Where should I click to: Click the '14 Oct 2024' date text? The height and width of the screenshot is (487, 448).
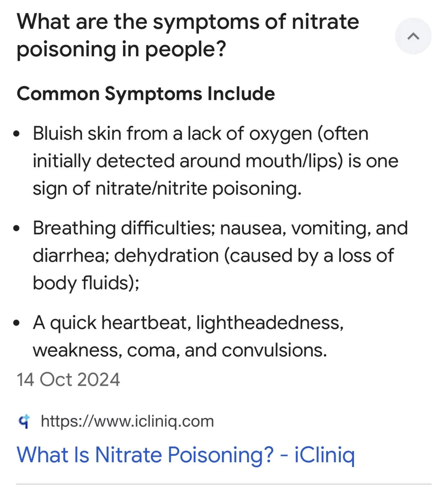pyautogui.click(x=68, y=379)
